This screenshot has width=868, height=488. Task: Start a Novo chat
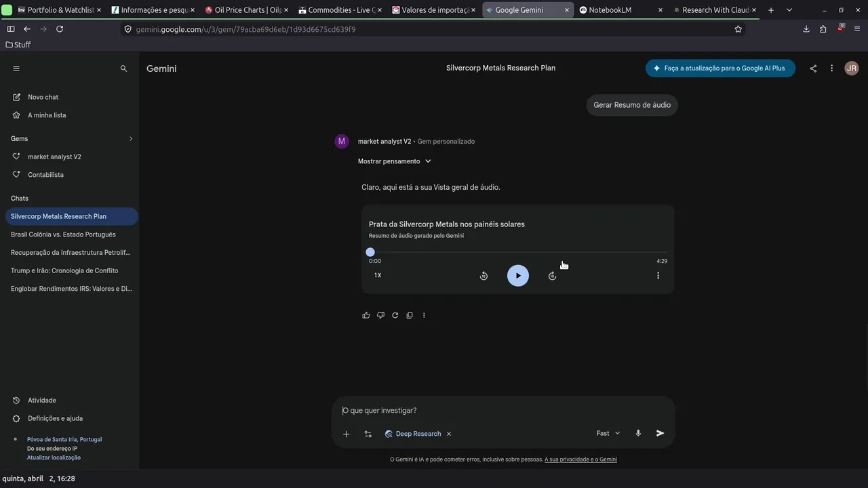click(43, 97)
